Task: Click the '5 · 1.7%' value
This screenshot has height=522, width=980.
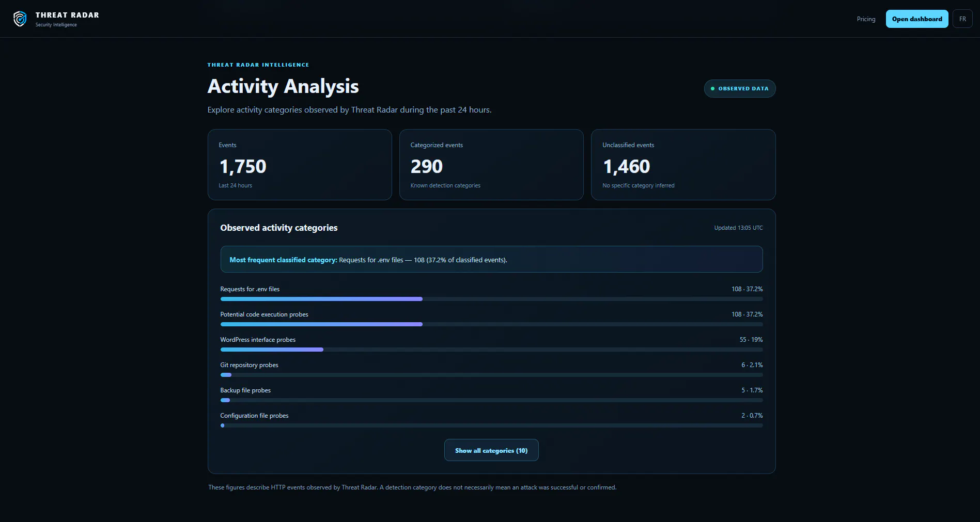Action: tap(752, 390)
